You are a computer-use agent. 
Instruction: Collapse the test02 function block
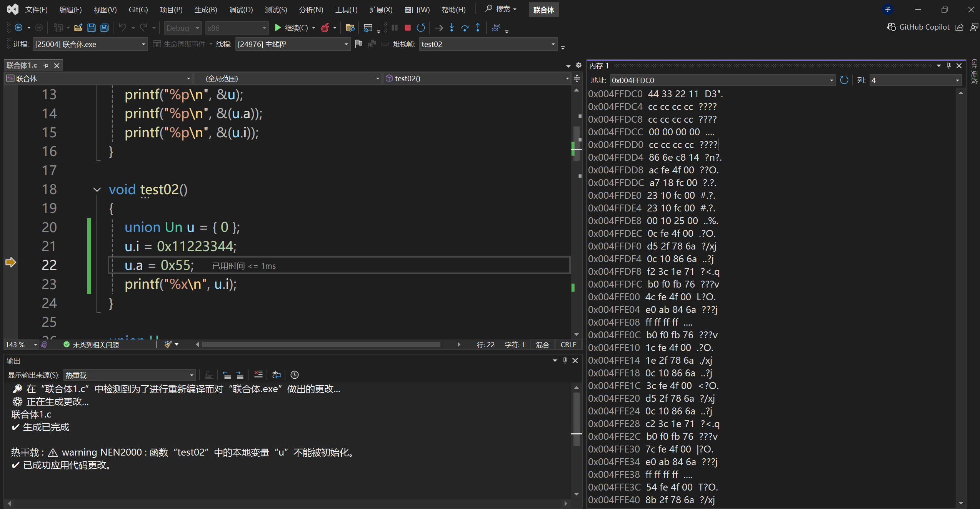coord(97,190)
